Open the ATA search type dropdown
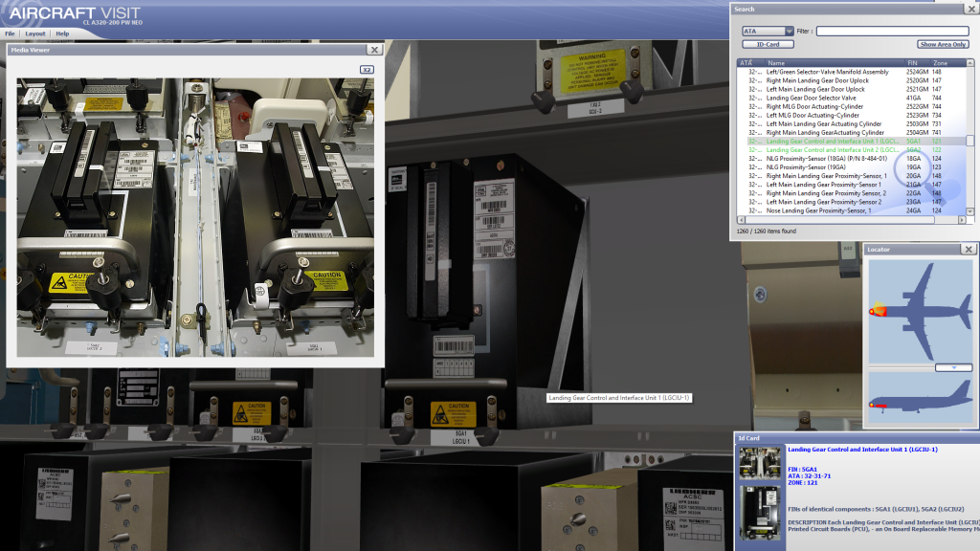Image resolution: width=980 pixels, height=551 pixels. coord(789,31)
